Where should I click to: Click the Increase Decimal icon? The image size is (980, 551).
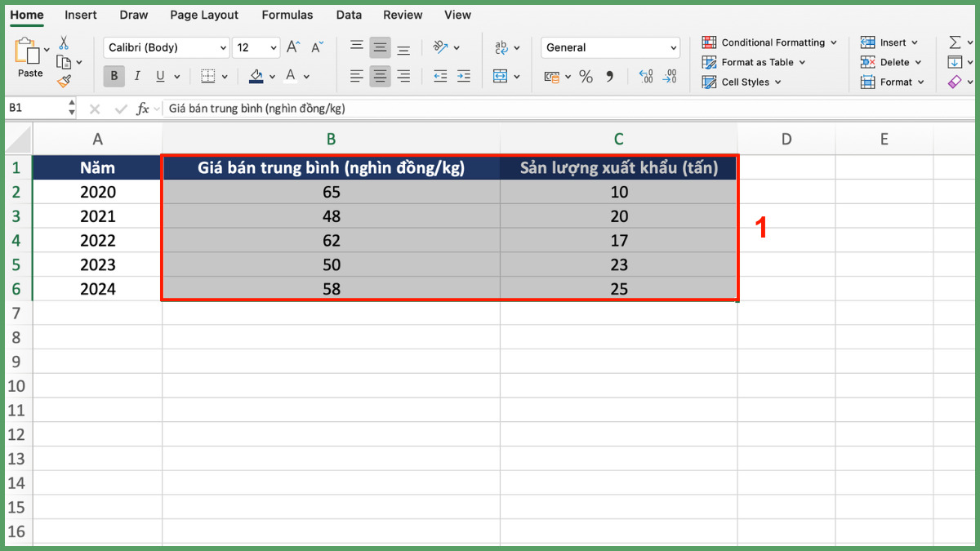coord(646,77)
